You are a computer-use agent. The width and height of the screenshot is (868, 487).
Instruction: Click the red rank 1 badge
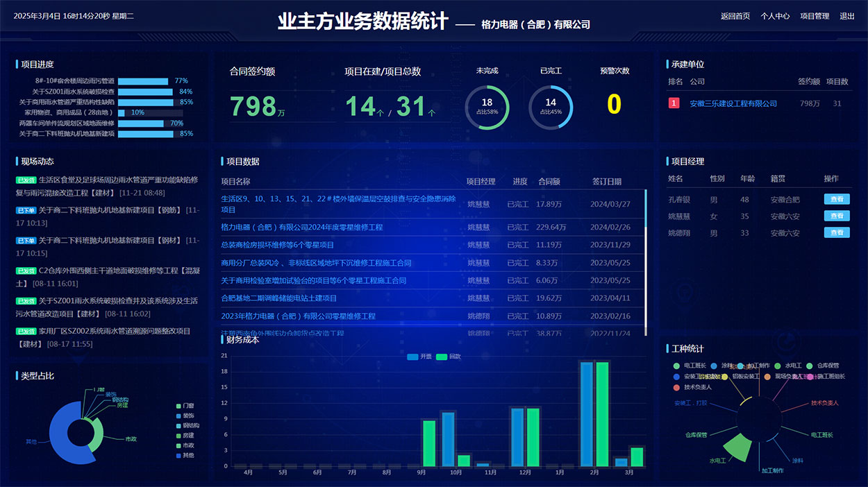pyautogui.click(x=674, y=103)
